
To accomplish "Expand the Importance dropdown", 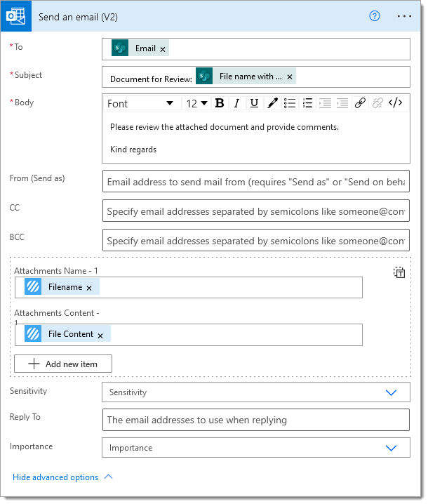I will (x=392, y=447).
